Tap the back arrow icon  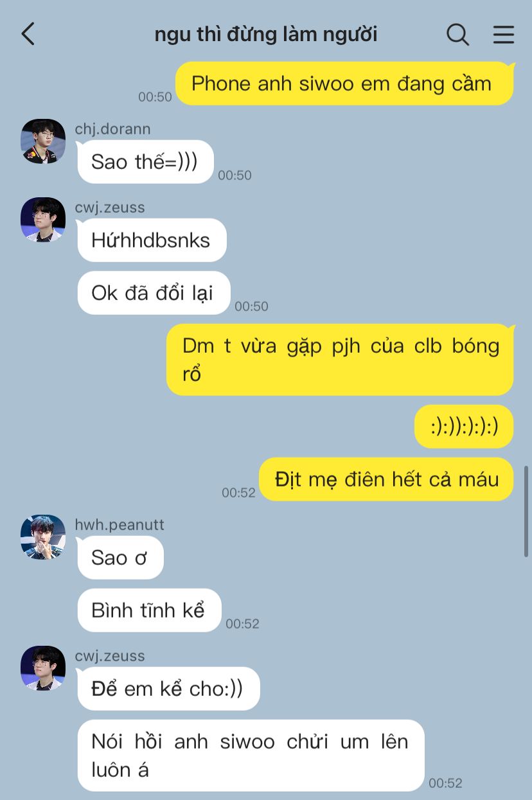click(x=28, y=33)
